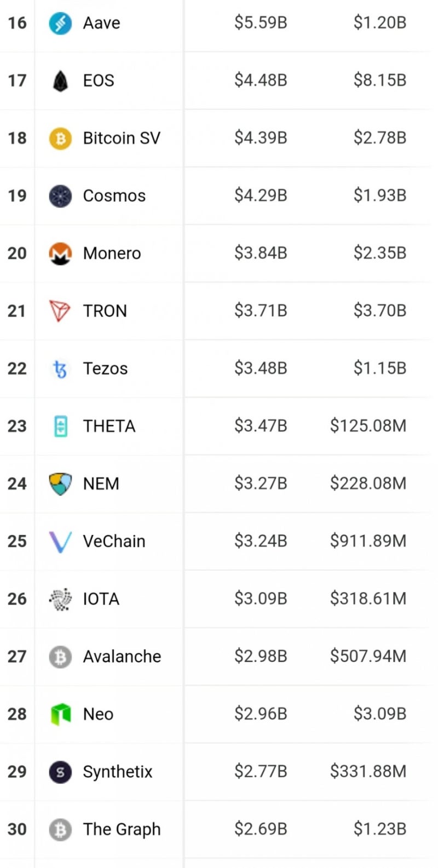Open The Graph coin name link
This screenshot has width=438, height=868.
[122, 829]
